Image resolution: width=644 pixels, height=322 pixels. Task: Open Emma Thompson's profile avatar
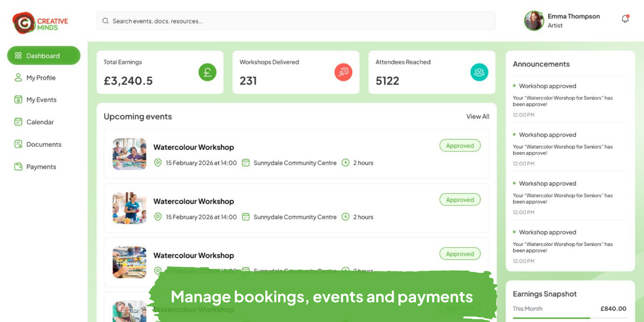pos(534,21)
